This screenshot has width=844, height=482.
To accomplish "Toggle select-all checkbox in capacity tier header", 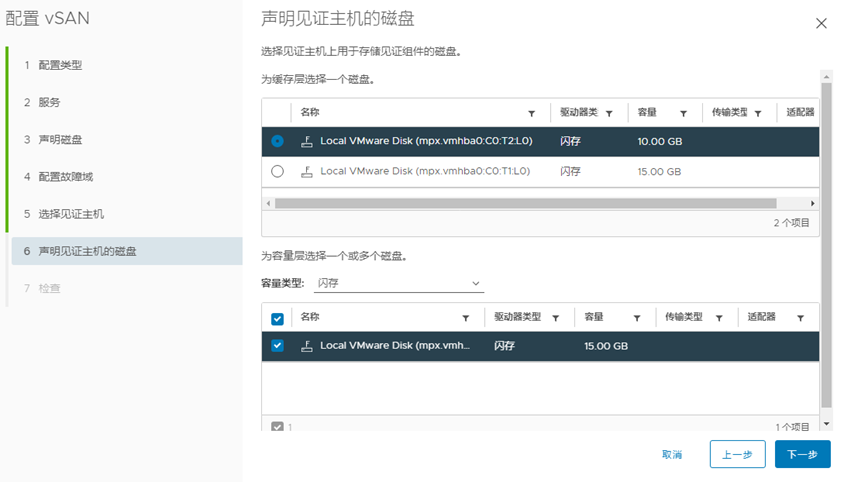I will pos(277,319).
